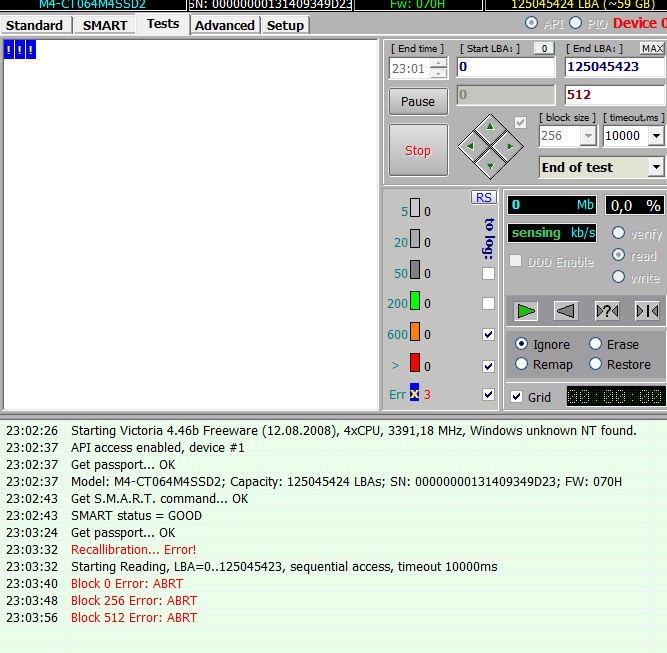Toggle the Grid checkbox
The image size is (667, 653).
[x=516, y=397]
